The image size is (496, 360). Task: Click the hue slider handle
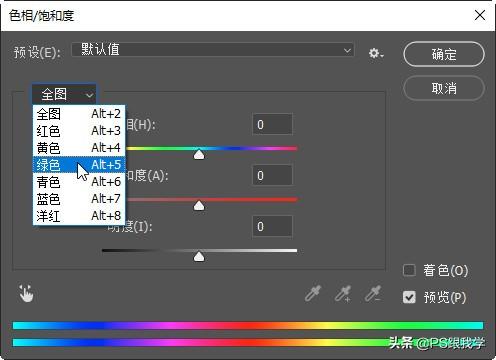point(199,154)
